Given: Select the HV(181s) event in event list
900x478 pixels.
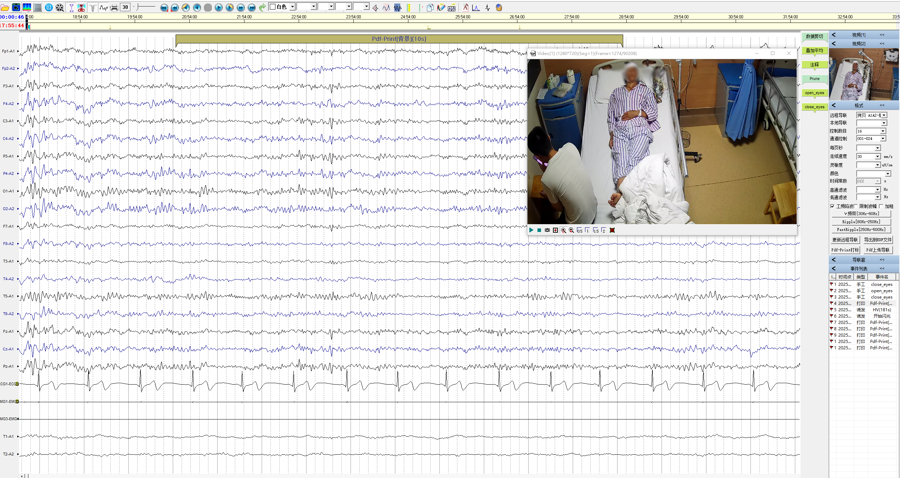Looking at the screenshot, I should 880,310.
